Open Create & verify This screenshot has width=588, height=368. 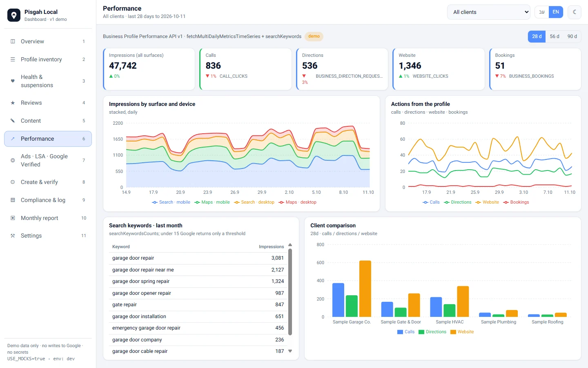click(48, 182)
